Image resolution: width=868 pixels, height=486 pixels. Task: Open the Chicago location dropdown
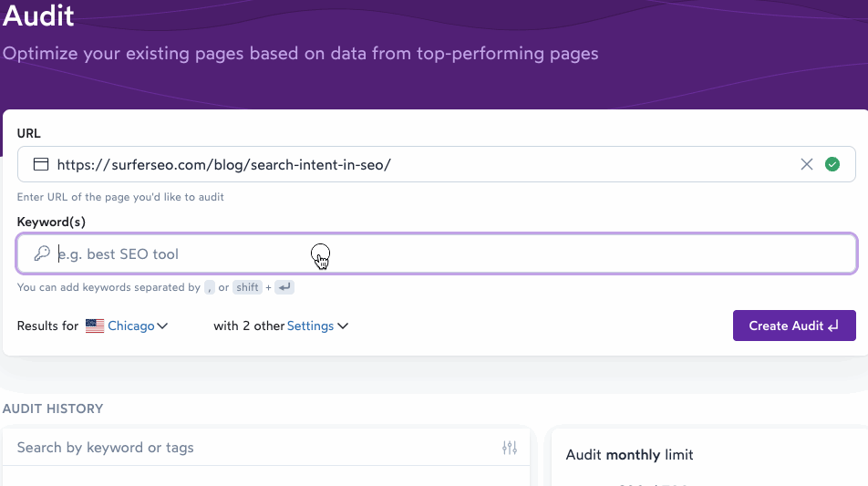pos(130,326)
